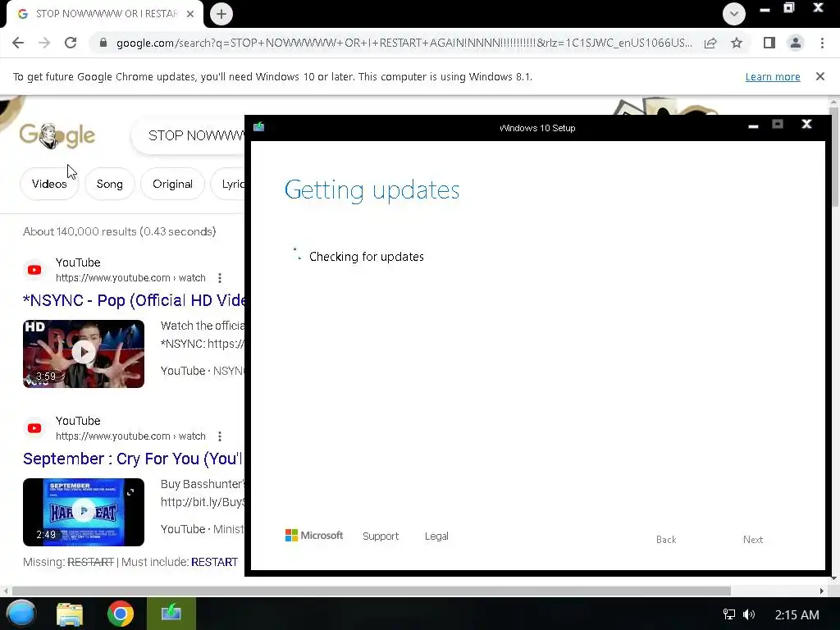Open Chrome tab search dropdown
Viewport: 840px width, 630px height.
coord(734,14)
